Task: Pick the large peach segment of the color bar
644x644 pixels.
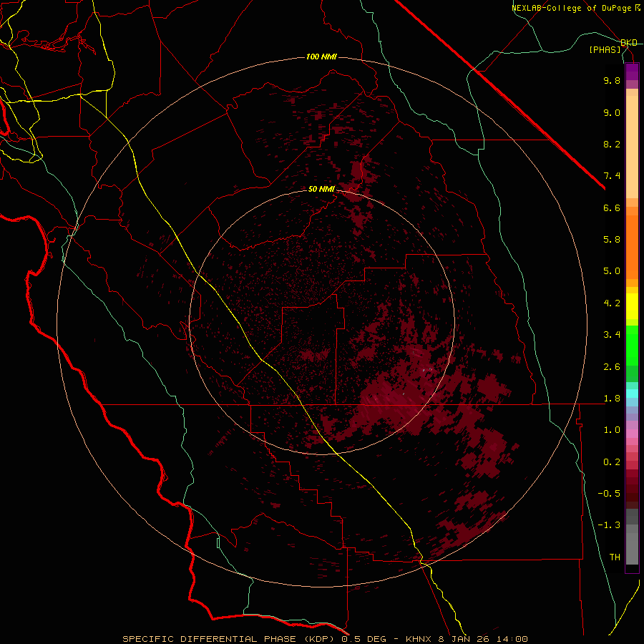Action: tap(632, 147)
